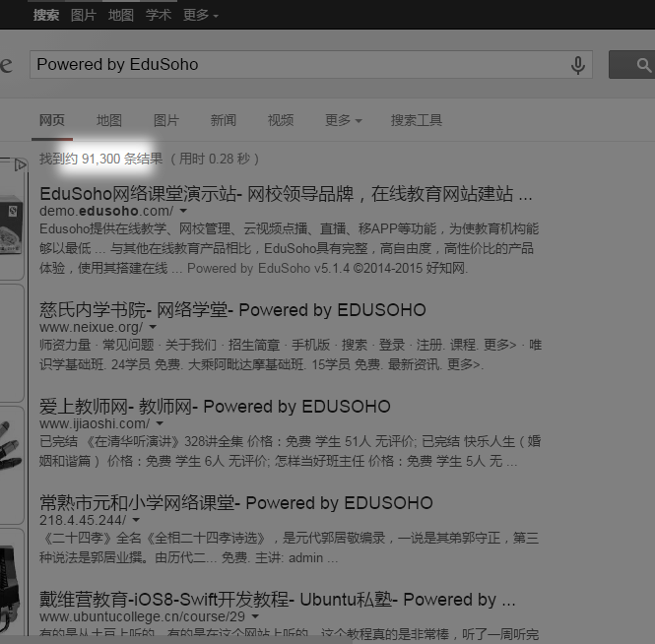
Task: Click the URL text demo.edusoho.com/
Action: 106,211
